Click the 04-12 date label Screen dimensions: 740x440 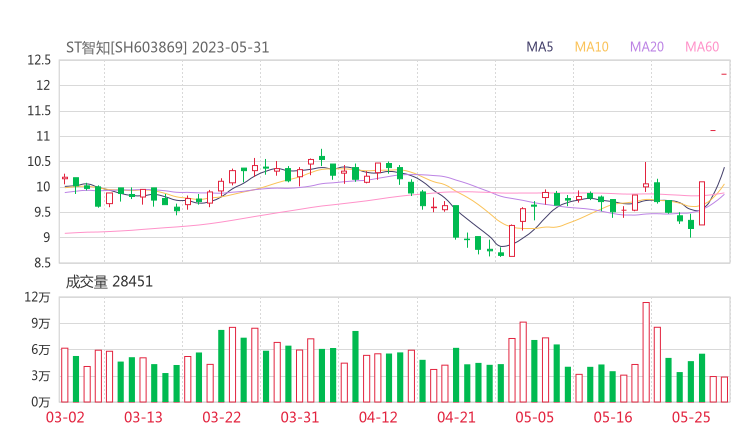pos(378,417)
